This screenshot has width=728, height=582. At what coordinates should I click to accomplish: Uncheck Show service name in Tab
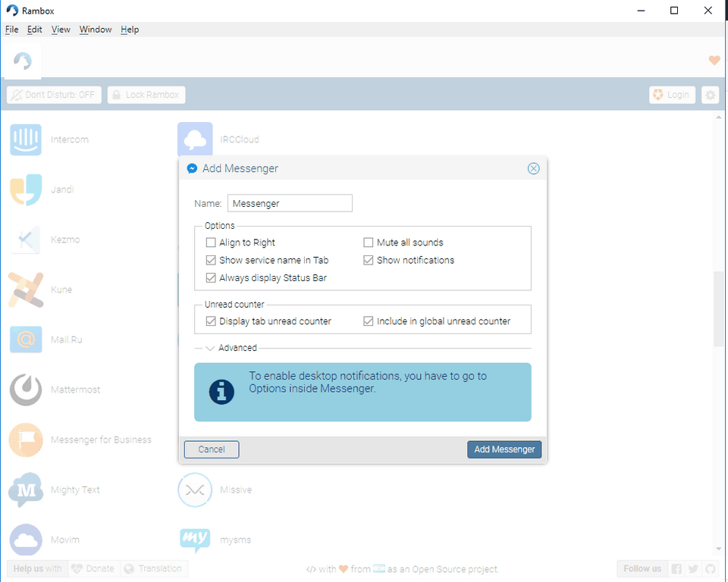[x=211, y=260]
